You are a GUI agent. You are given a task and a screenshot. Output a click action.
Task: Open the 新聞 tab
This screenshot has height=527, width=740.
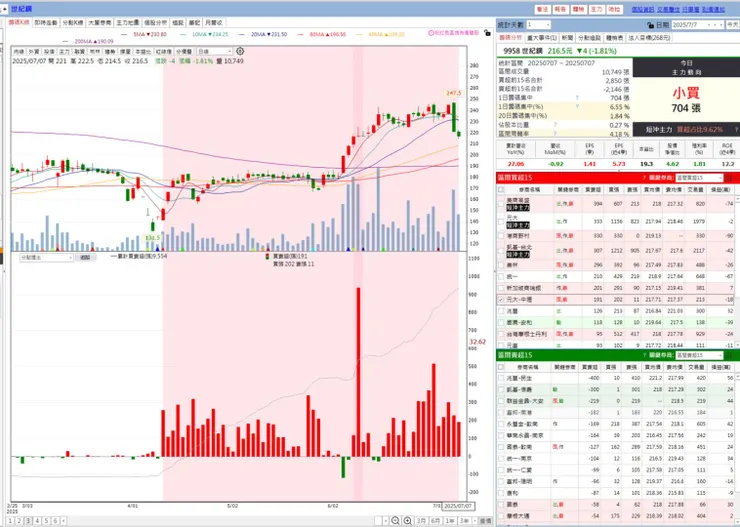pos(567,38)
